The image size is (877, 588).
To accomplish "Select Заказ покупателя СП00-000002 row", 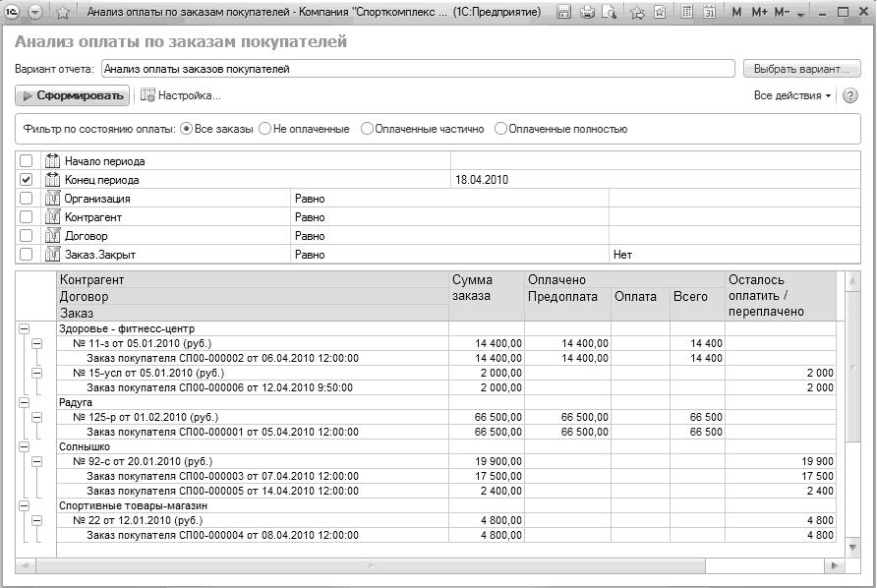I will (445, 358).
